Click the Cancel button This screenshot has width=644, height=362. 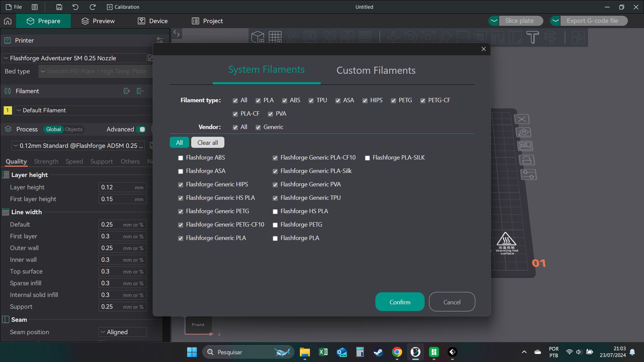click(452, 302)
